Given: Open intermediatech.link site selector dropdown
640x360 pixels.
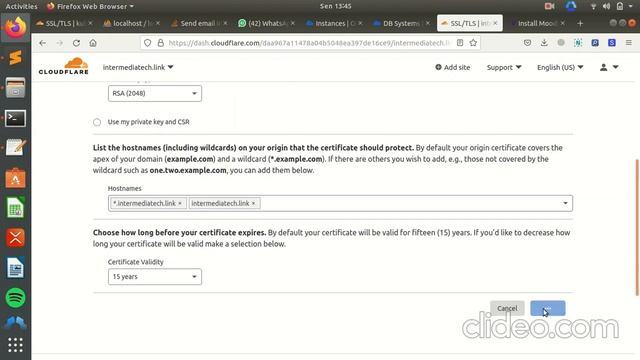Looking at the screenshot, I should click(138, 67).
